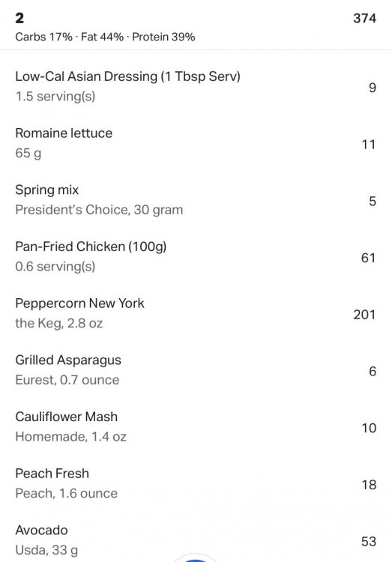
Task: Open the Peppercorn New York item
Action: tap(196, 313)
